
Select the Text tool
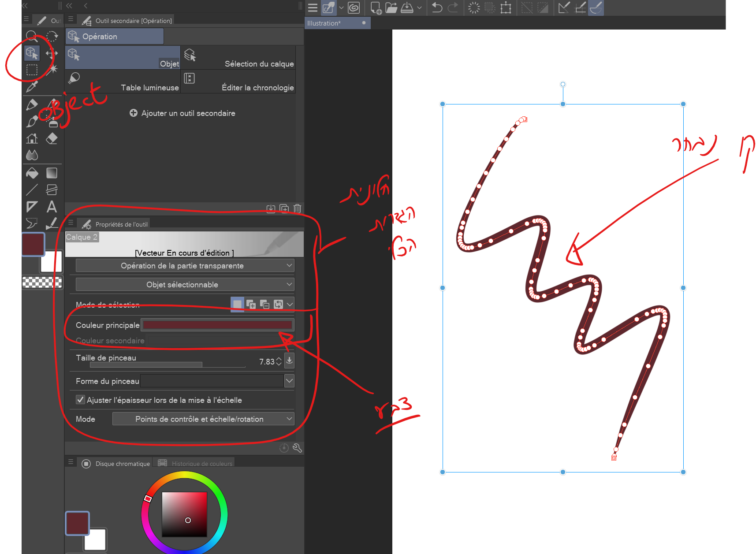pyautogui.click(x=52, y=207)
